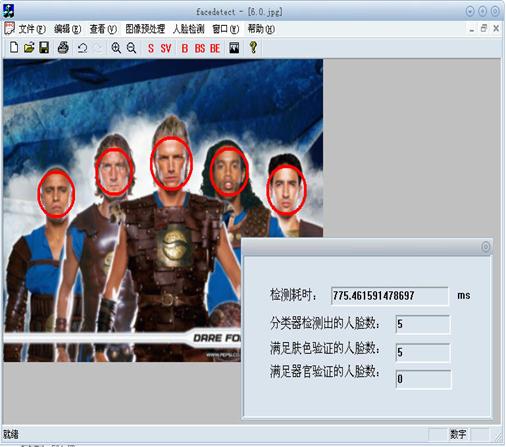Image resolution: width=506 pixels, height=447 pixels.
Task: Click the Print toolbar icon
Action: pyautogui.click(x=63, y=48)
